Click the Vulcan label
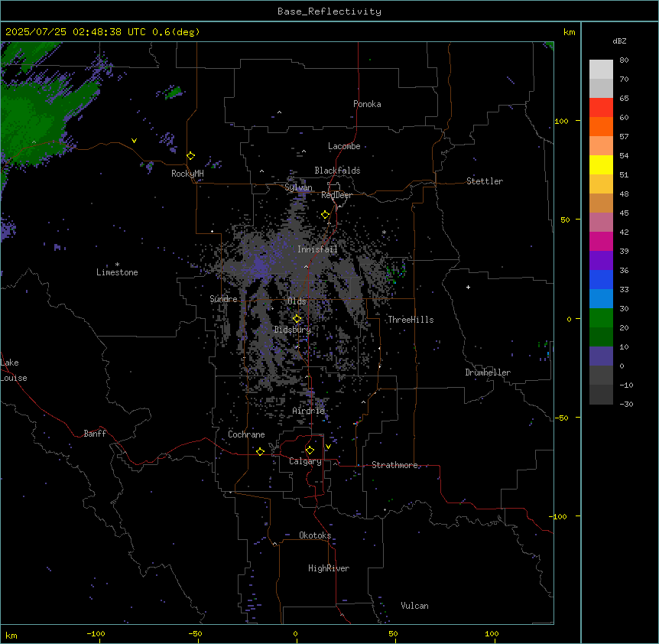 414,606
